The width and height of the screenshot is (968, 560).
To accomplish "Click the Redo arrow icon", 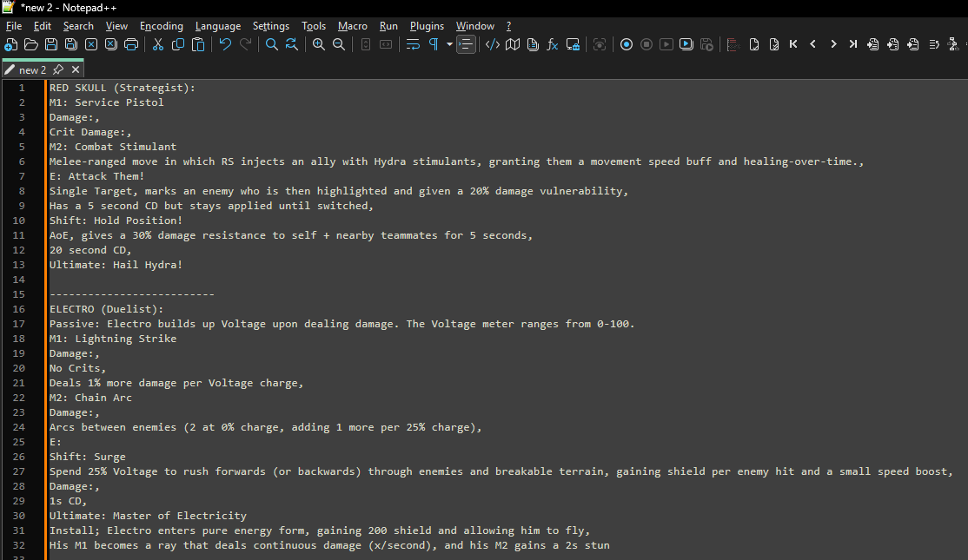I will (x=245, y=44).
